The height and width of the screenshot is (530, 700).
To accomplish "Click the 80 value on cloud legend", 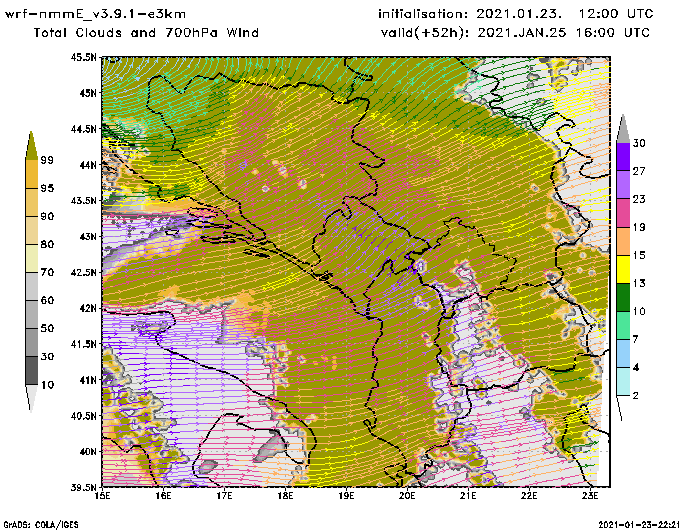I will (x=47, y=245).
